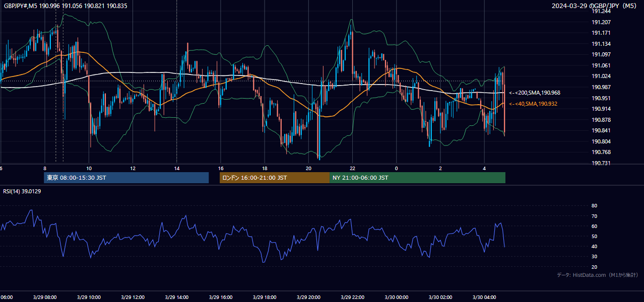Click the '3/29 08:00' bottom date label

44,297
